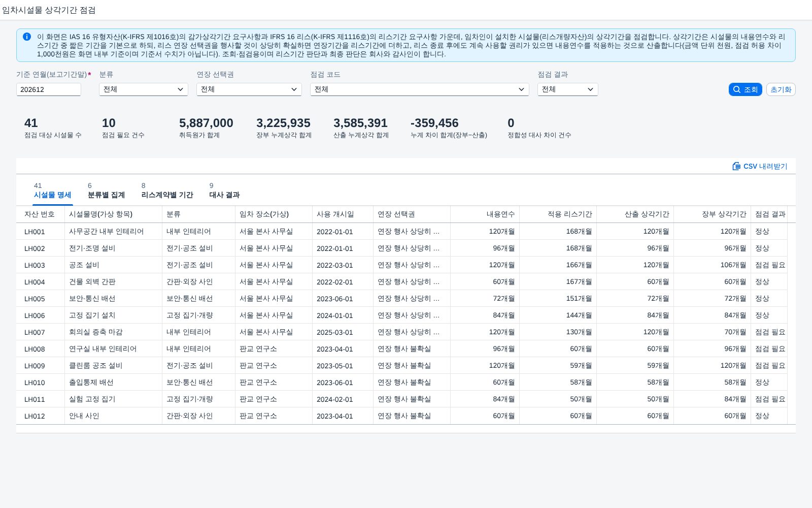Viewport: 812px width, 508px height.
Task: Click the 초기화 reset button
Action: pos(781,89)
